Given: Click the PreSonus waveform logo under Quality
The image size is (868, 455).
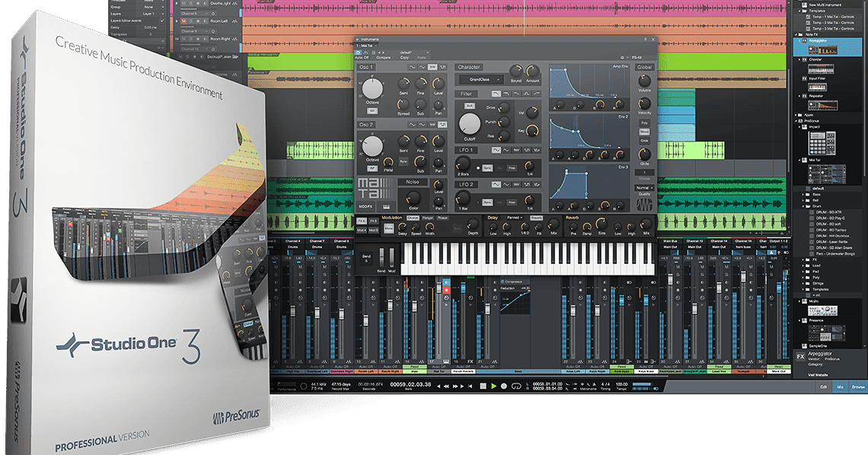Looking at the screenshot, I should (x=644, y=204).
